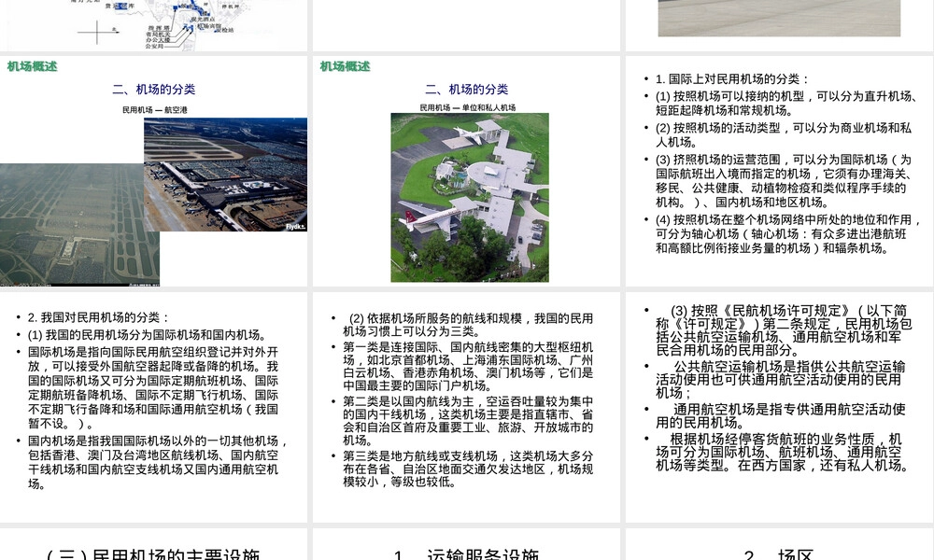Click the private residence airport photo with airplanes

click(x=470, y=198)
